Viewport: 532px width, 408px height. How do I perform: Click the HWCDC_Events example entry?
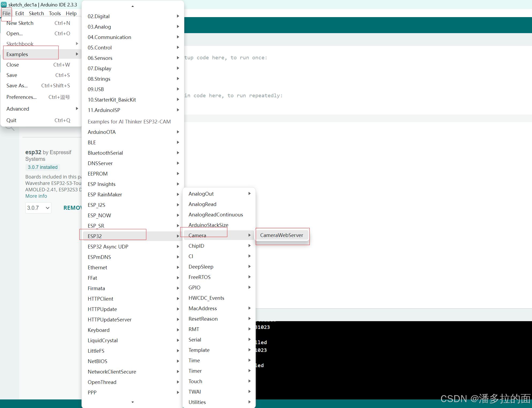coord(206,298)
